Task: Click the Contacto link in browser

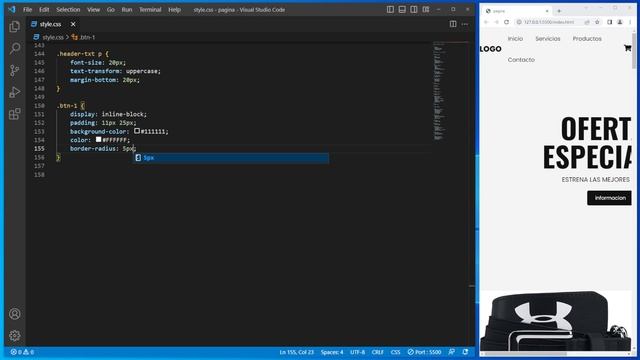Action: click(521, 60)
